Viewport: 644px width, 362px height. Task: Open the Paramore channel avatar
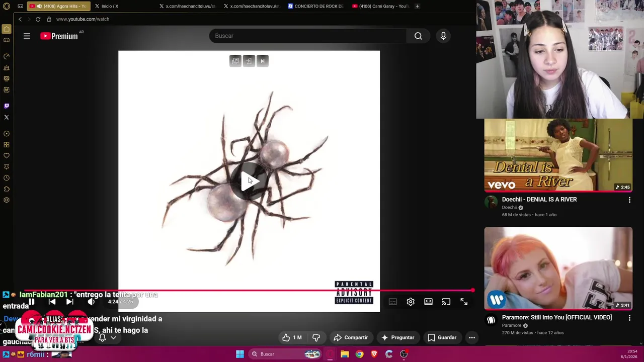click(x=491, y=320)
